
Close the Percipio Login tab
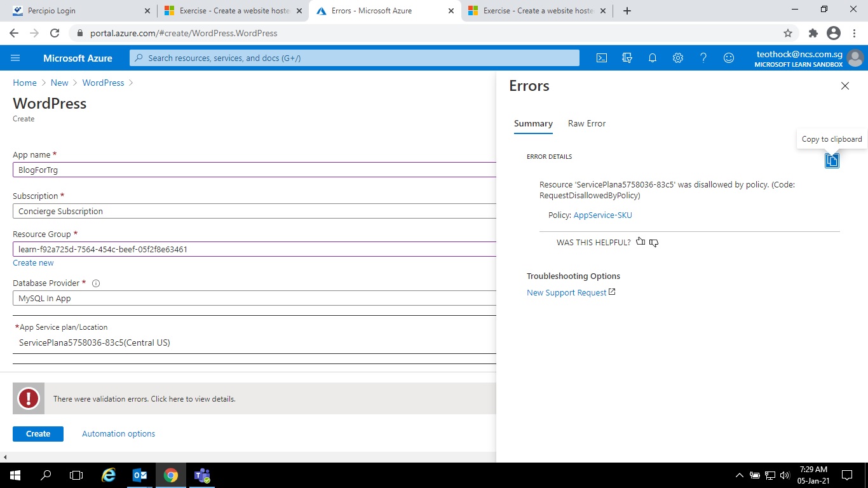coord(147,11)
